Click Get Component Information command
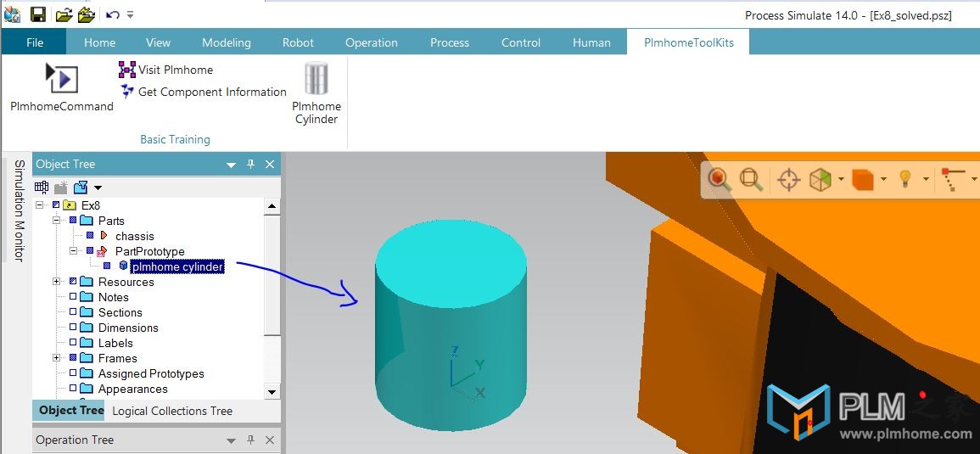The width and height of the screenshot is (980, 454). [x=203, y=92]
